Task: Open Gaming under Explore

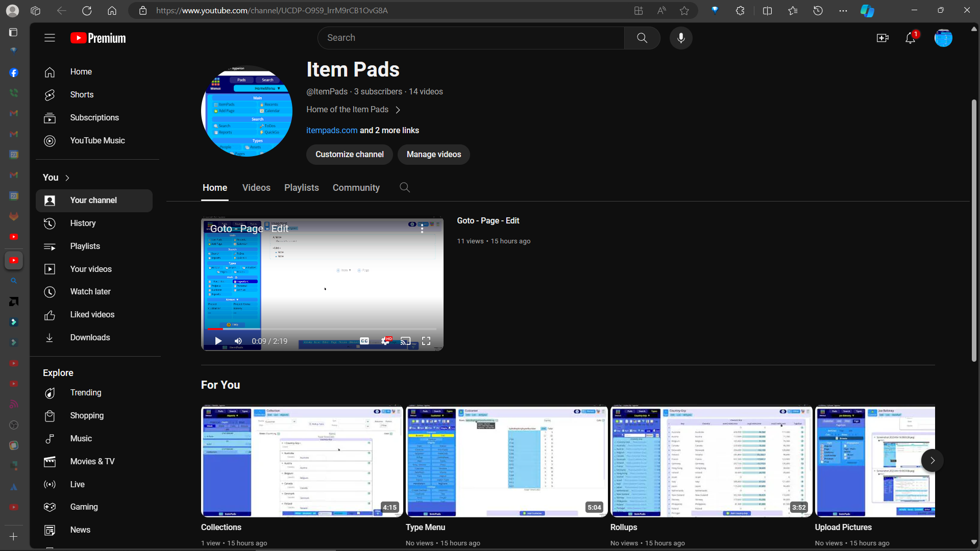Action: coord(94,507)
